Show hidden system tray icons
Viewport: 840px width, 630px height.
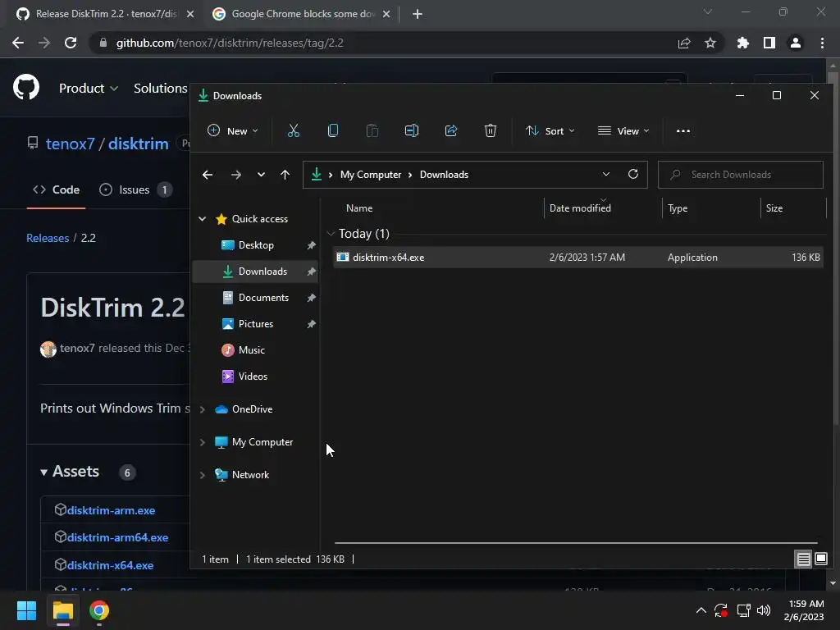click(701, 610)
